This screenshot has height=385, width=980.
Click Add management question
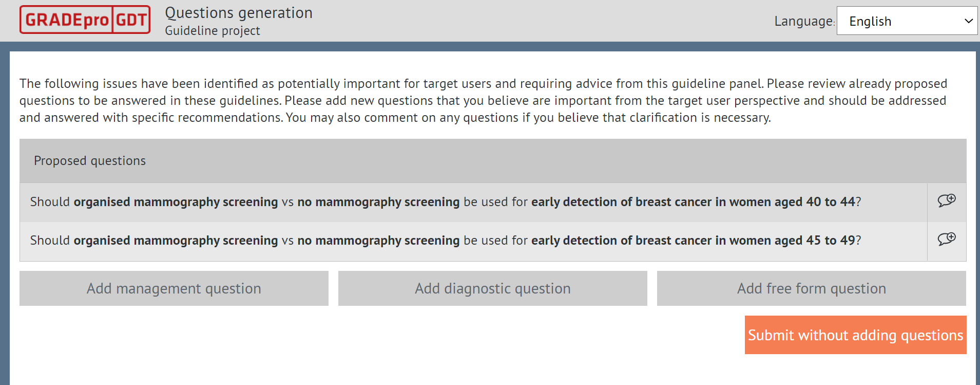pos(174,288)
